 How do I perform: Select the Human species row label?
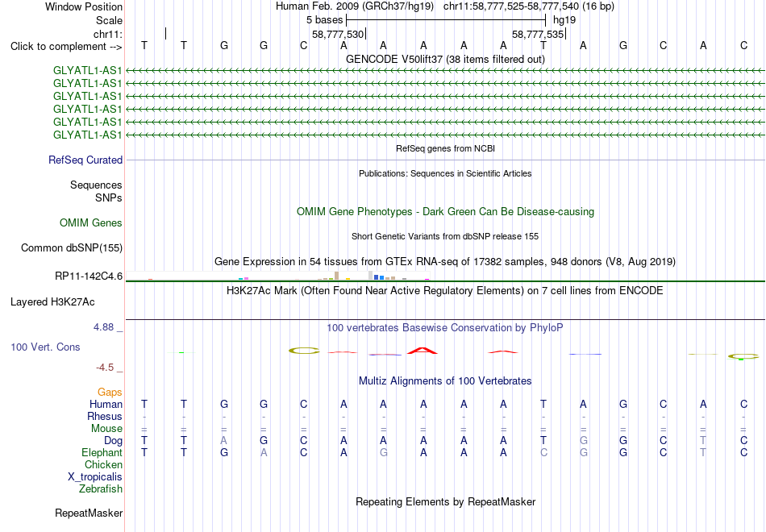106,404
